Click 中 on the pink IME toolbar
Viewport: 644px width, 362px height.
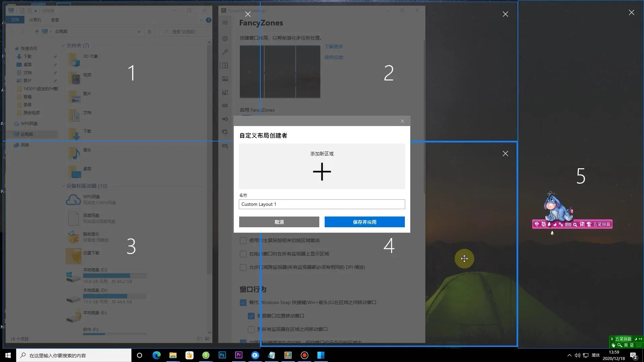537,224
